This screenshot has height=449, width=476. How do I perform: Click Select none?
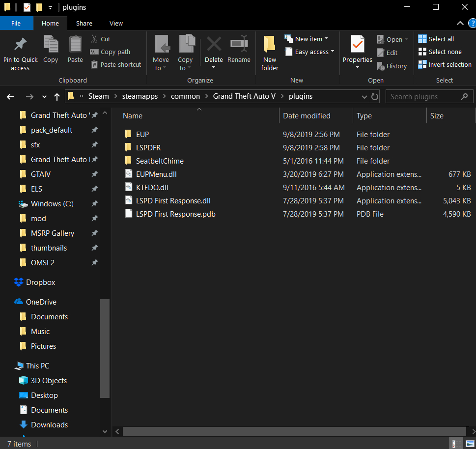click(x=440, y=52)
